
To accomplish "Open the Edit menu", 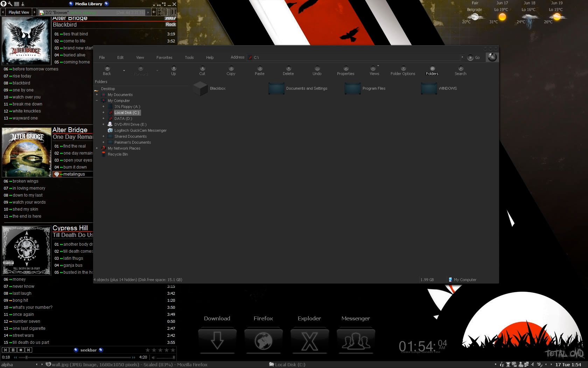I will [x=120, y=57].
